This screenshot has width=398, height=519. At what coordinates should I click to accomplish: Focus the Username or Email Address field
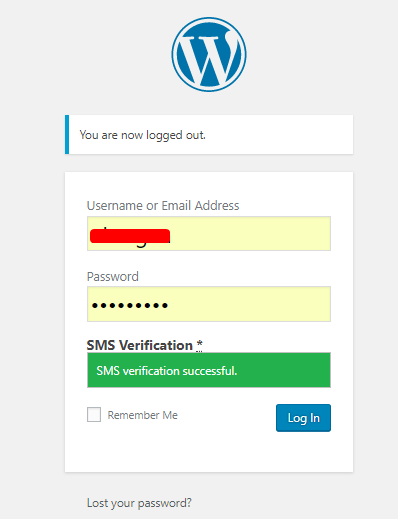click(x=209, y=233)
